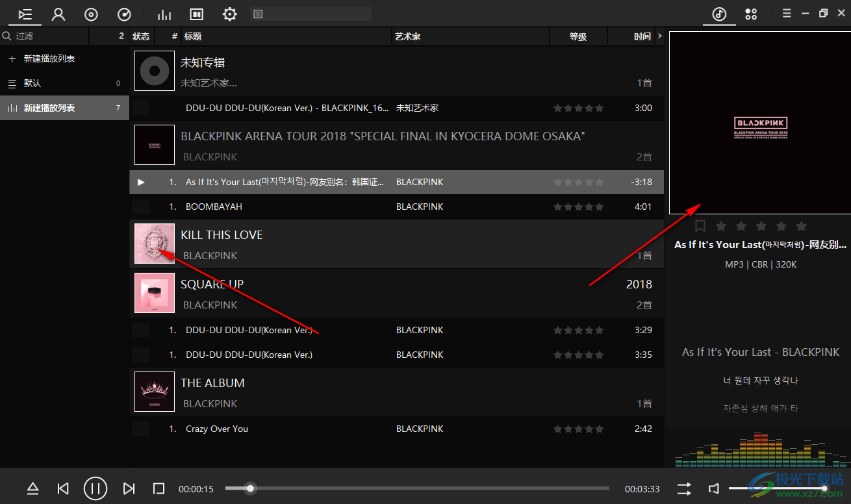Set fifth star rating under album art
This screenshot has height=504, width=851.
click(x=802, y=226)
